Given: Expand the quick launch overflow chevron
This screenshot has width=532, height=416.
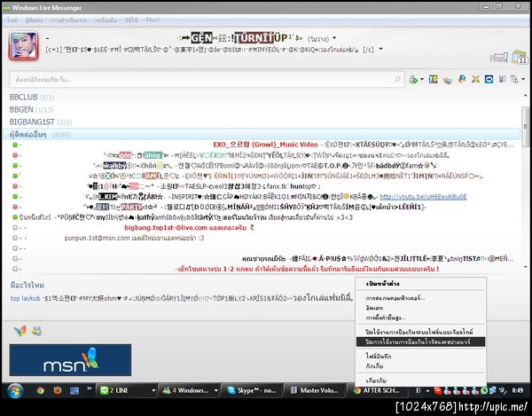Looking at the screenshot, I should (x=90, y=389).
